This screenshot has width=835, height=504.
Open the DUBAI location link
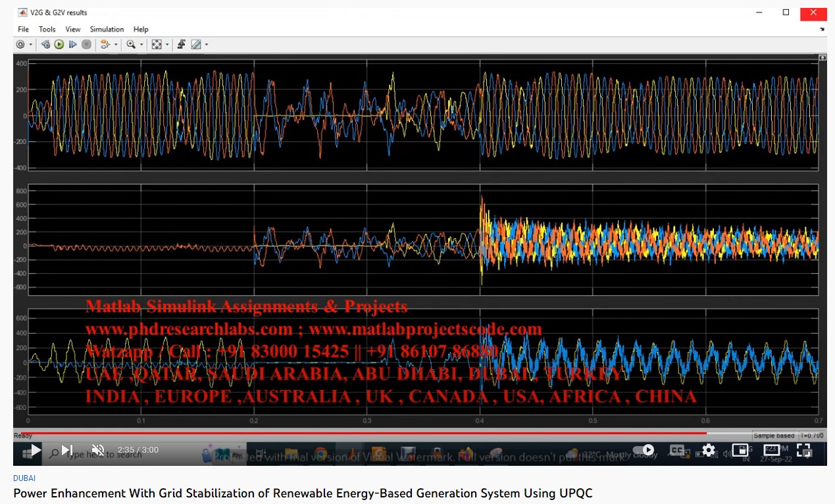pos(24,478)
